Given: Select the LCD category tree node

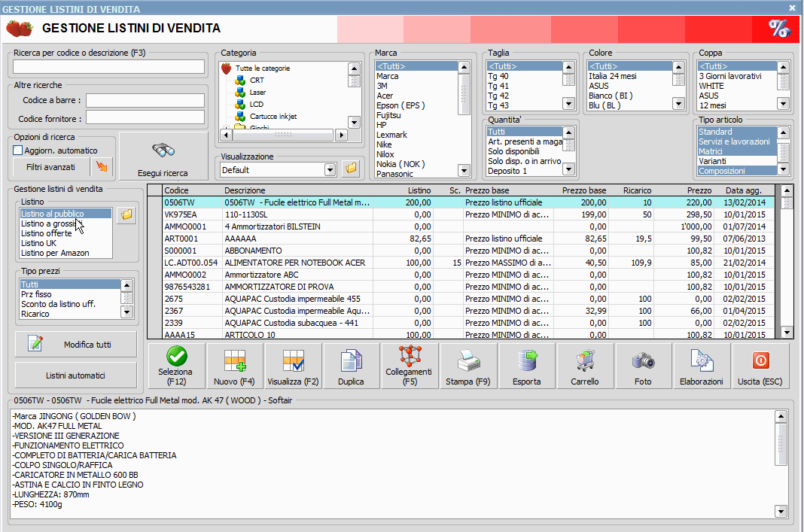Looking at the screenshot, I should [256, 104].
